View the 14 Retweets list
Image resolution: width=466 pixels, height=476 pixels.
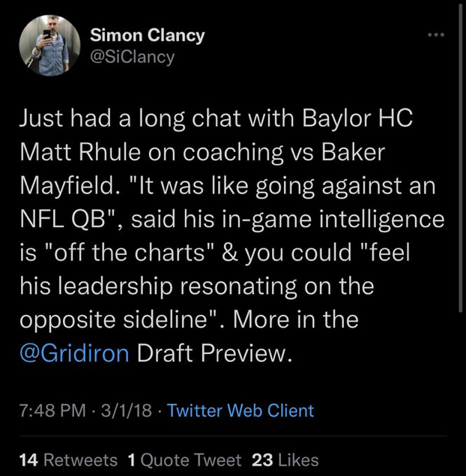click(68, 460)
